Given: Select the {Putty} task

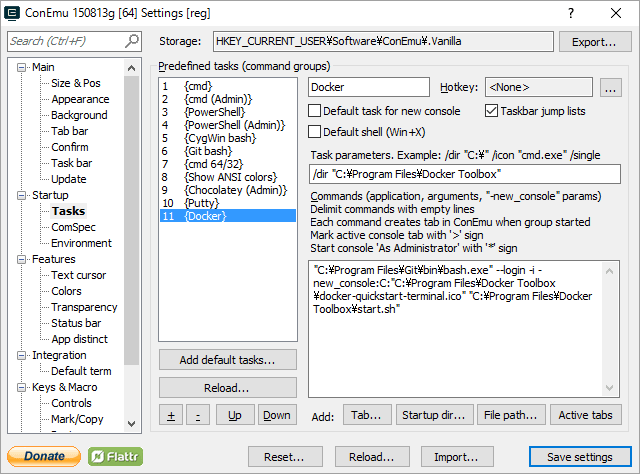Looking at the screenshot, I should point(228,203).
